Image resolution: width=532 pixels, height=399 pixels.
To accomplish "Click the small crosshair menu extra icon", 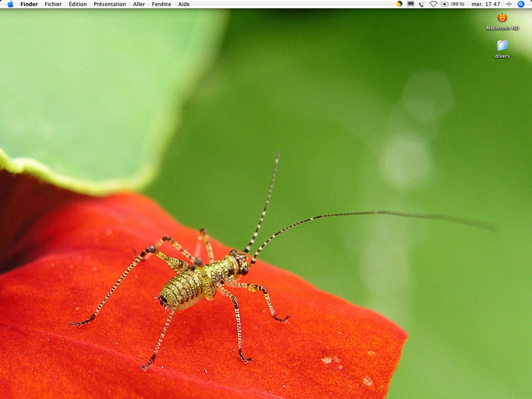I will (x=509, y=4).
